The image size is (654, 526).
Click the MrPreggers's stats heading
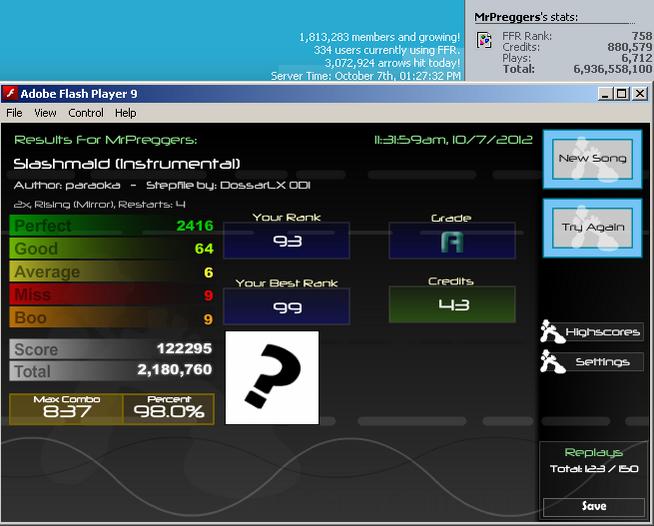[526, 17]
